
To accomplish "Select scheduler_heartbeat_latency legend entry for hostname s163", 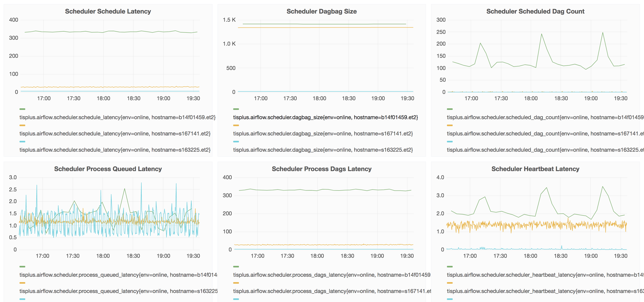I will click(x=545, y=291).
